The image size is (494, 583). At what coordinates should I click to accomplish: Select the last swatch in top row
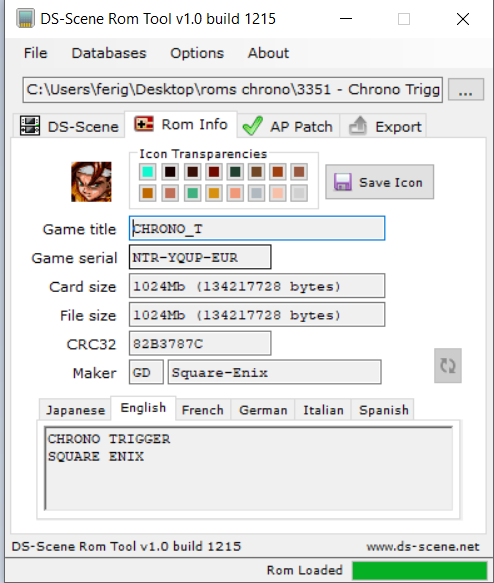point(299,172)
